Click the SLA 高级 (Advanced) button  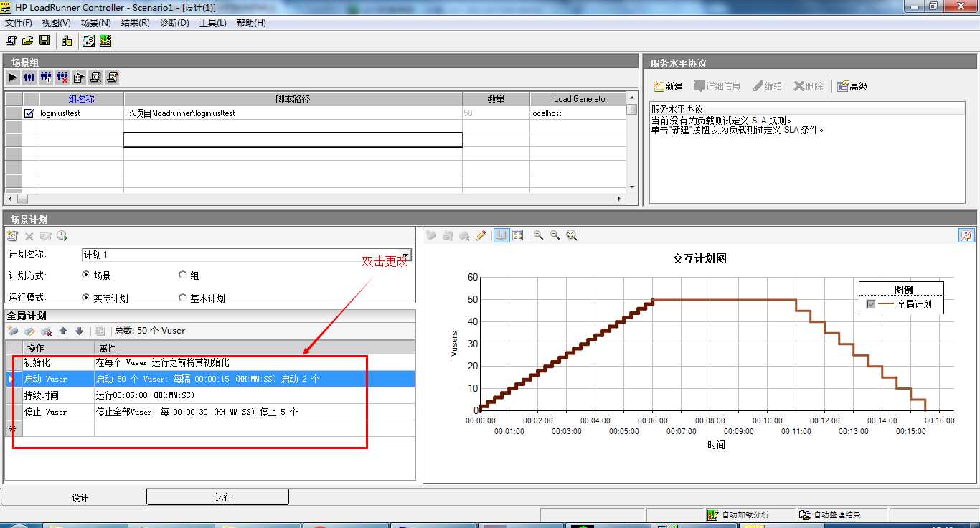(x=852, y=86)
